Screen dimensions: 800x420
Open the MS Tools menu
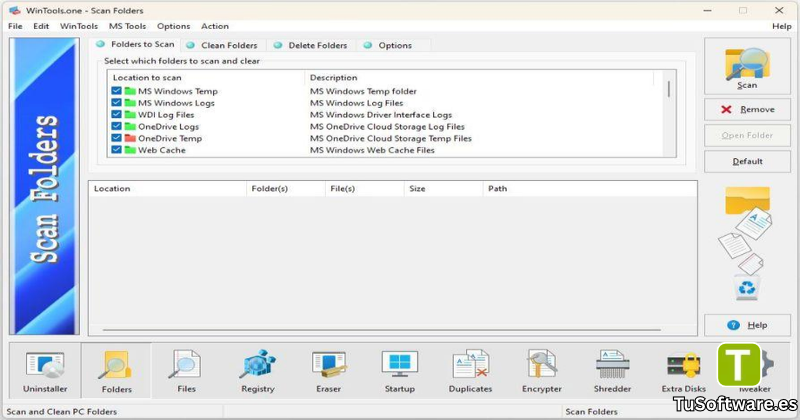coord(127,26)
